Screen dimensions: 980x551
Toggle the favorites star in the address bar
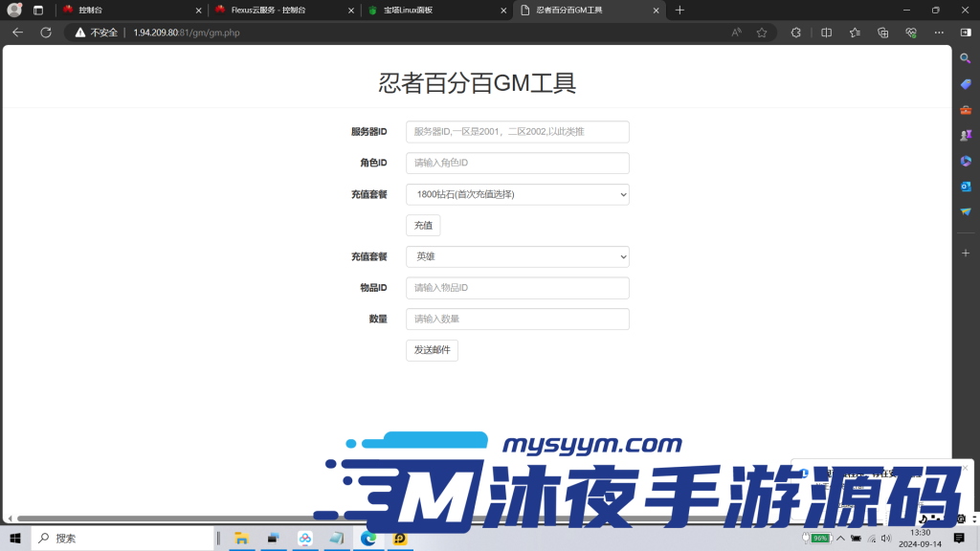point(761,32)
